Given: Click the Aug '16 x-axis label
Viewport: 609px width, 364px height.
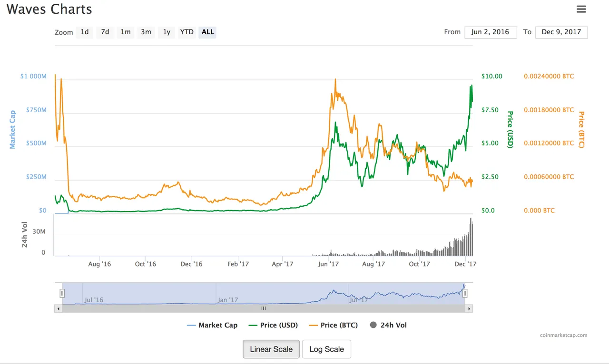Looking at the screenshot, I should [100, 264].
